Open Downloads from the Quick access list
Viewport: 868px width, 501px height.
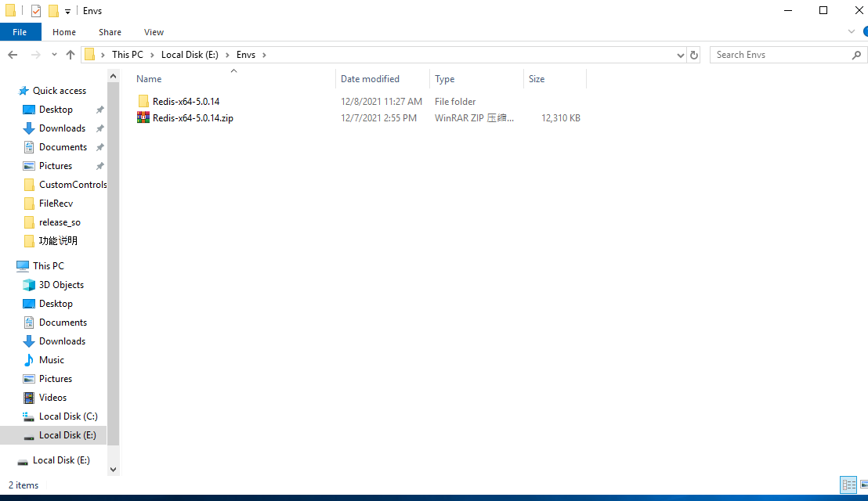coord(60,128)
